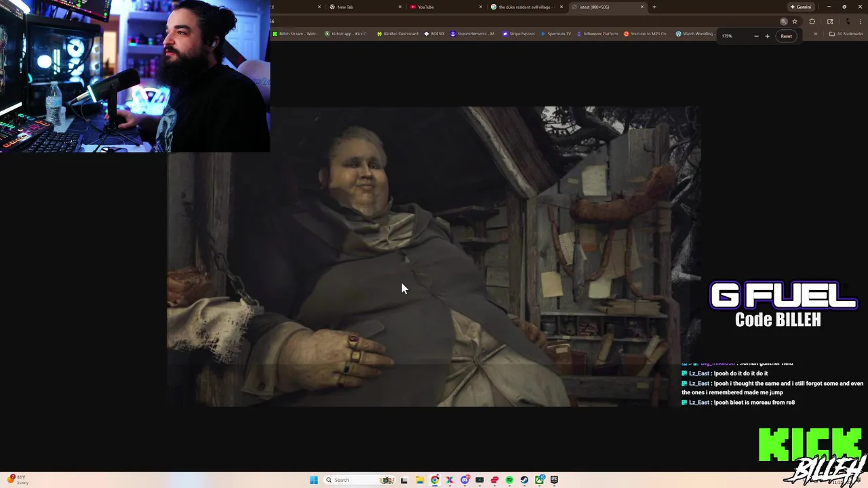
Task: Open the BOTRIX bookmark
Action: click(x=435, y=34)
